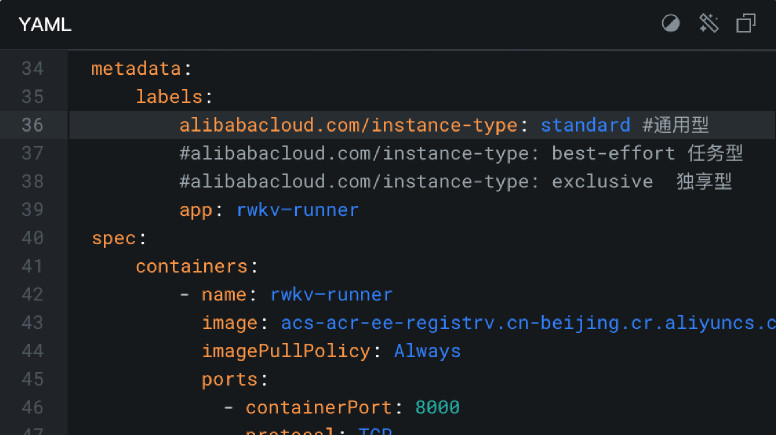The image size is (776, 435).
Task: Select line number 39
Action: click(32, 209)
